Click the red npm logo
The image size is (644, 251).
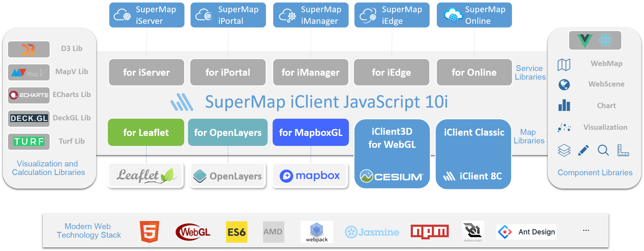tap(429, 232)
